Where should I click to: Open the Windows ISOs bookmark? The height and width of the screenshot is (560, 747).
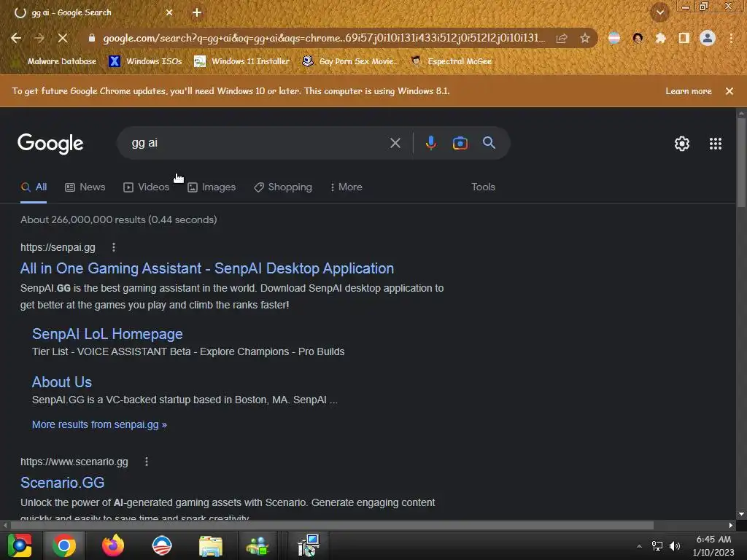pyautogui.click(x=145, y=61)
